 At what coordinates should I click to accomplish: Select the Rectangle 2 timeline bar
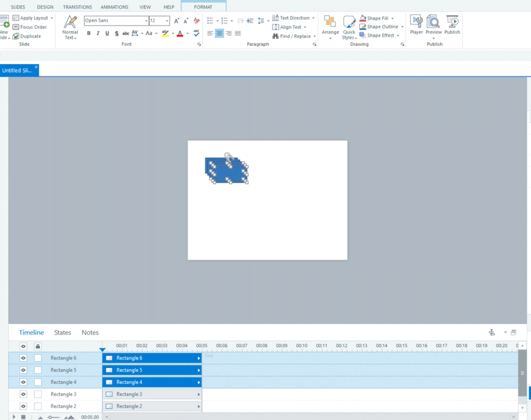tap(152, 406)
